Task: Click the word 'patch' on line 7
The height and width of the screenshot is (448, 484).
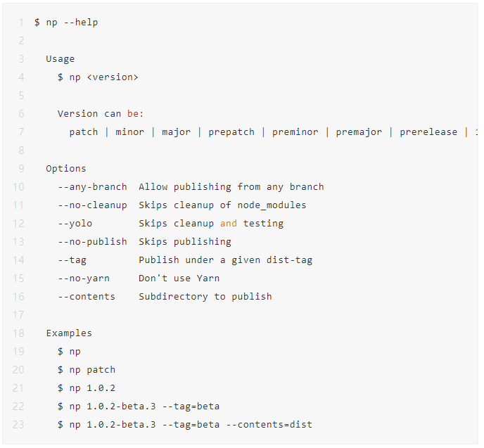Action: 83,132
